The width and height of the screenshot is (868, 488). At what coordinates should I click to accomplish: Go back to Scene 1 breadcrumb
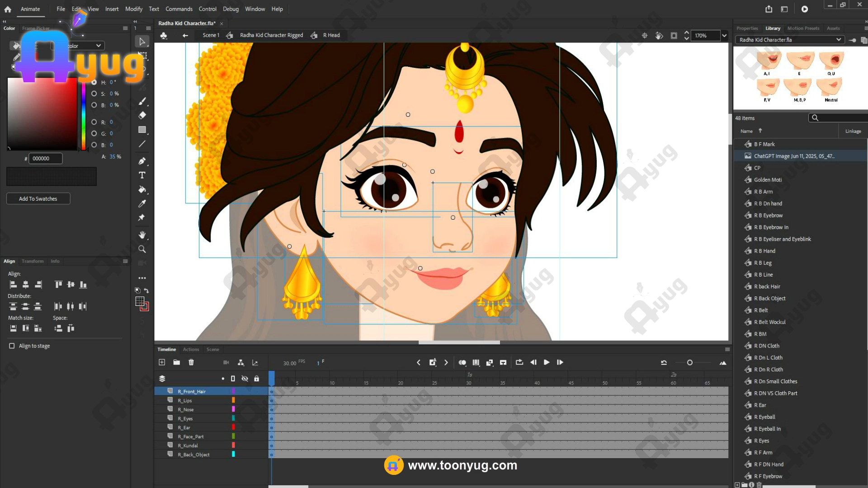tap(211, 35)
